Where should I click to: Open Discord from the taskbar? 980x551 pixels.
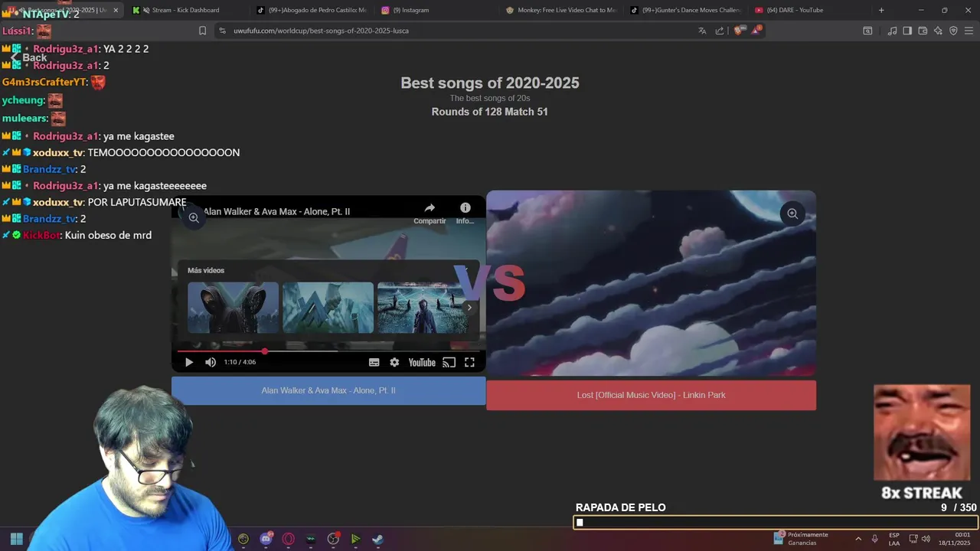pos(266,539)
